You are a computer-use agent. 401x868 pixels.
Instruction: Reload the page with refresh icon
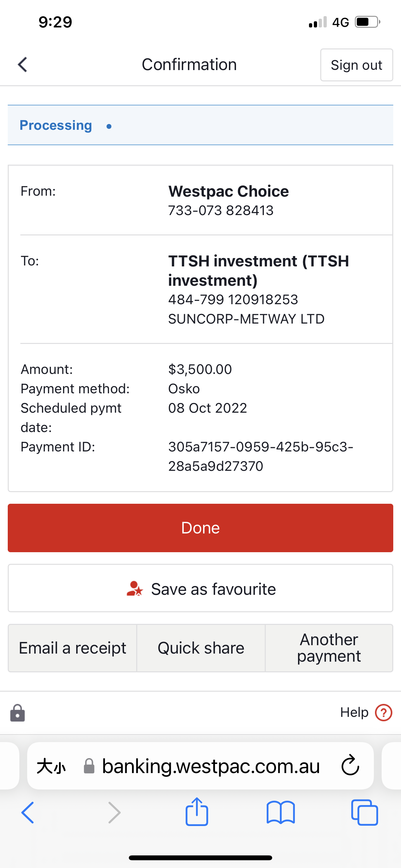click(x=350, y=765)
